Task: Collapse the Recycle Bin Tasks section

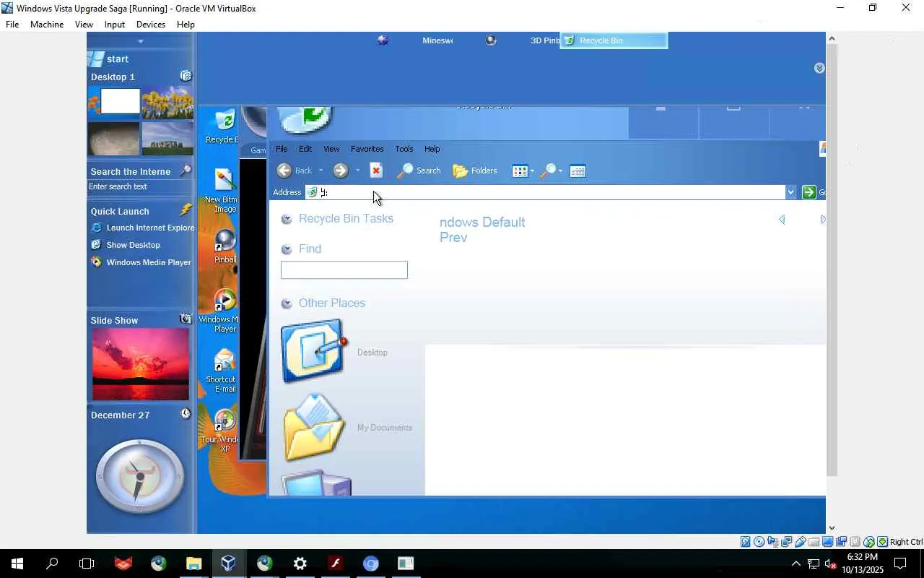Action: click(287, 219)
